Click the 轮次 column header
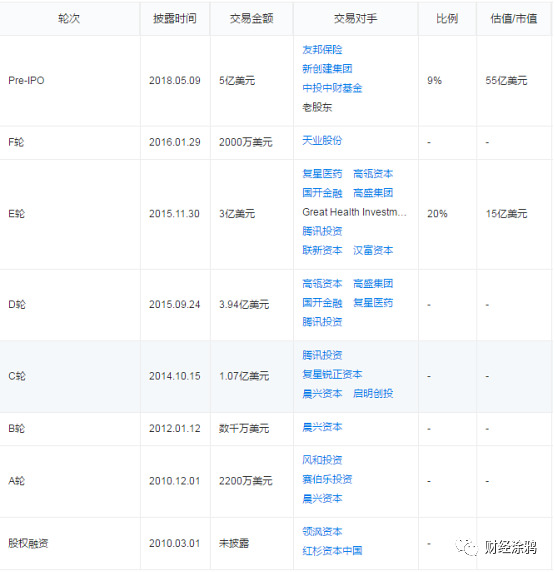Viewport: 554px width, 572px height. click(x=69, y=18)
